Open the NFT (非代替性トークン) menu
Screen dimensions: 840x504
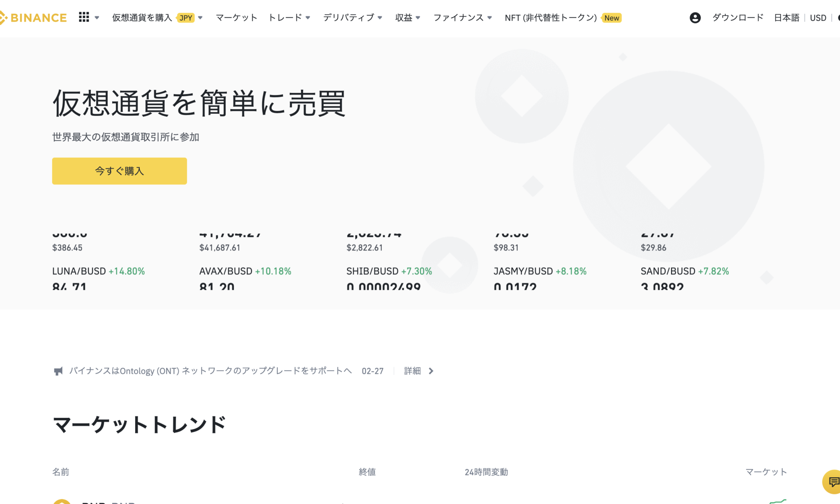coord(550,18)
